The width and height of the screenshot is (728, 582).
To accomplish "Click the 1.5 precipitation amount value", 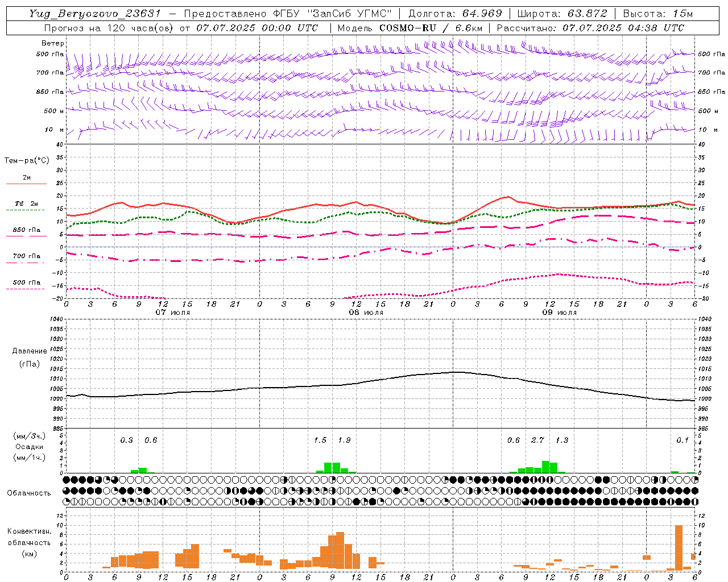I will tap(320, 440).
